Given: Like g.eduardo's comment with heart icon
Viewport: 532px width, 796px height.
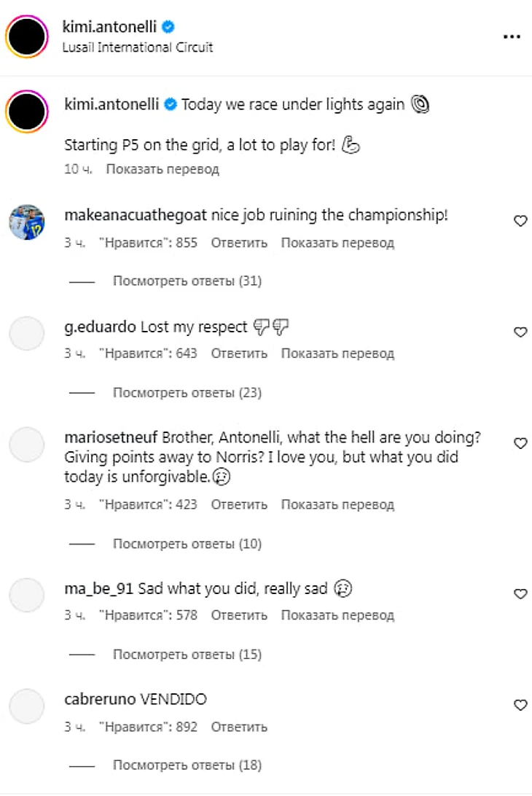Looking at the screenshot, I should tap(520, 332).
